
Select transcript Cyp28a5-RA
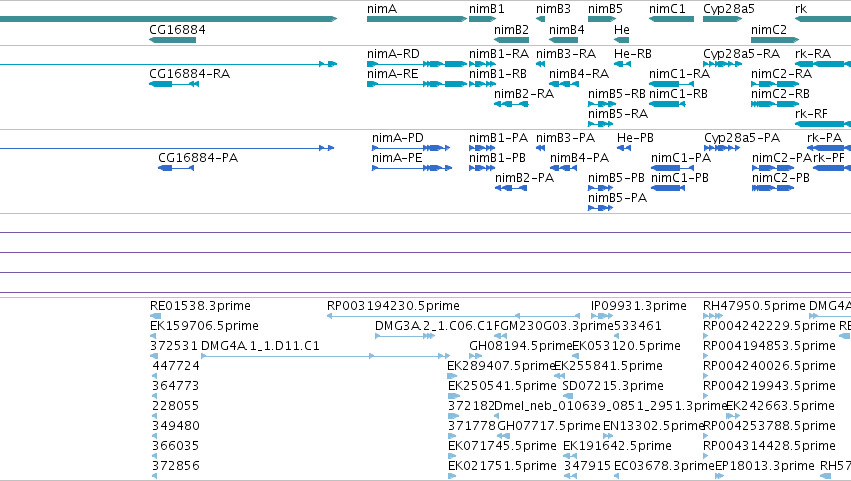pos(722,64)
